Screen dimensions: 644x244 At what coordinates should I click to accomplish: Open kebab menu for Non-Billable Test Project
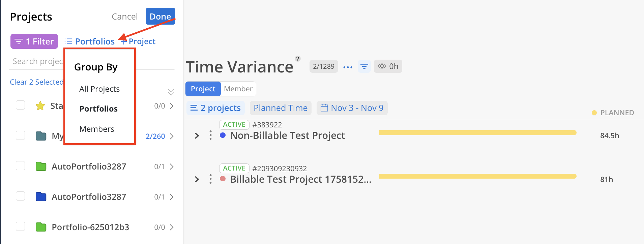click(x=210, y=135)
